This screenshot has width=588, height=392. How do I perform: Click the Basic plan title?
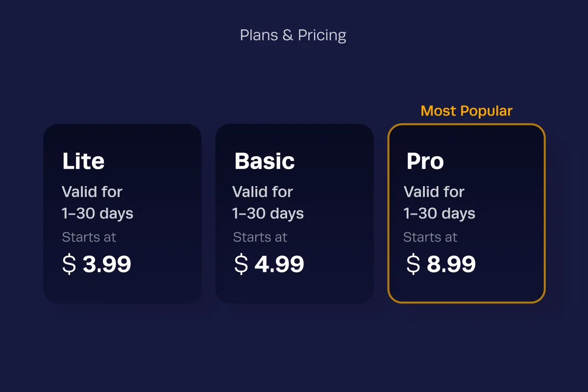pyautogui.click(x=265, y=161)
